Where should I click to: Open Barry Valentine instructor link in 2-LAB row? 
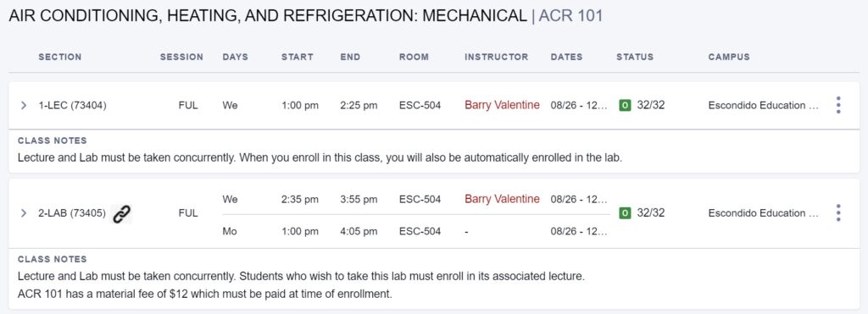pos(502,199)
